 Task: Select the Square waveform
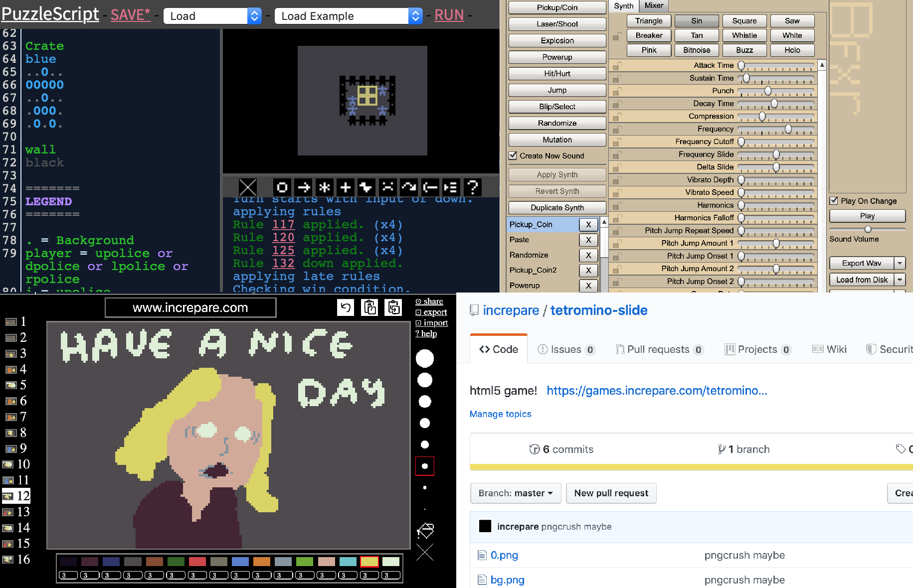tap(744, 21)
